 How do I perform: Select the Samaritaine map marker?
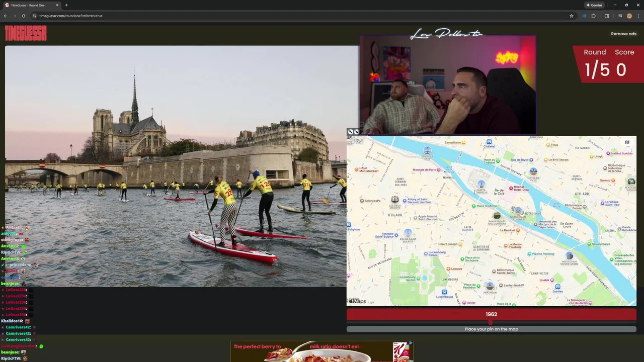(463, 142)
